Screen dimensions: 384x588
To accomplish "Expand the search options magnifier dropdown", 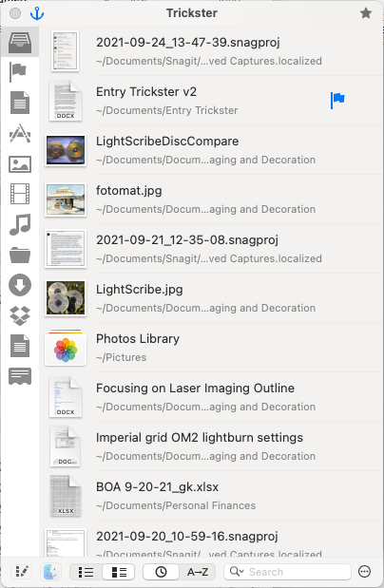I will [237, 572].
